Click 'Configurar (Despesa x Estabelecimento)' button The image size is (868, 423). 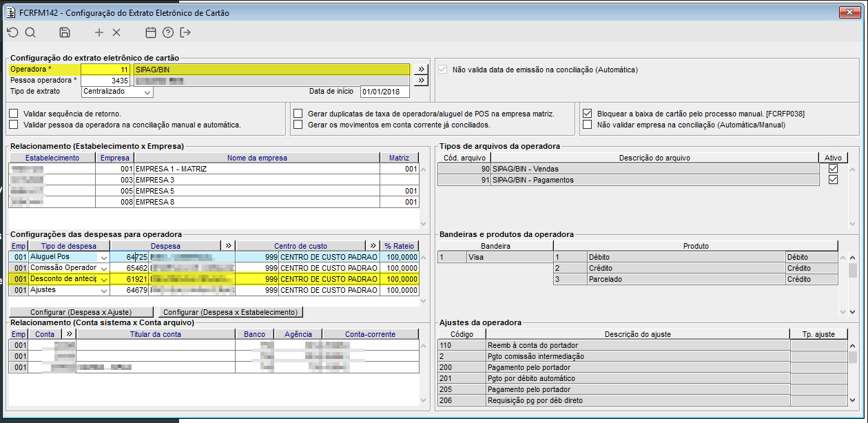tap(231, 312)
